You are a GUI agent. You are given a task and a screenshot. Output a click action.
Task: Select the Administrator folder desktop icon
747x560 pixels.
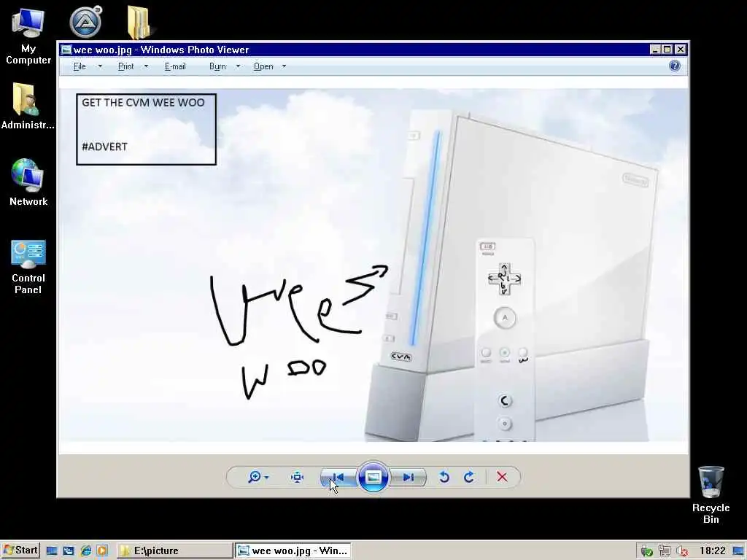click(x=28, y=106)
